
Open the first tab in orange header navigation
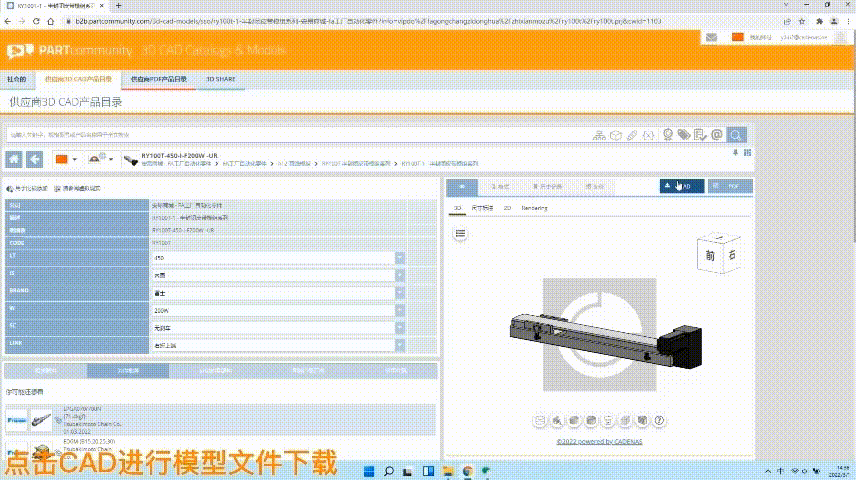pos(17,79)
